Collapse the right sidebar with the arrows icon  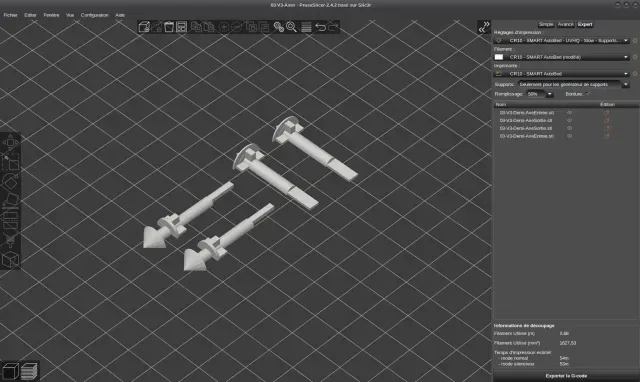(x=484, y=27)
